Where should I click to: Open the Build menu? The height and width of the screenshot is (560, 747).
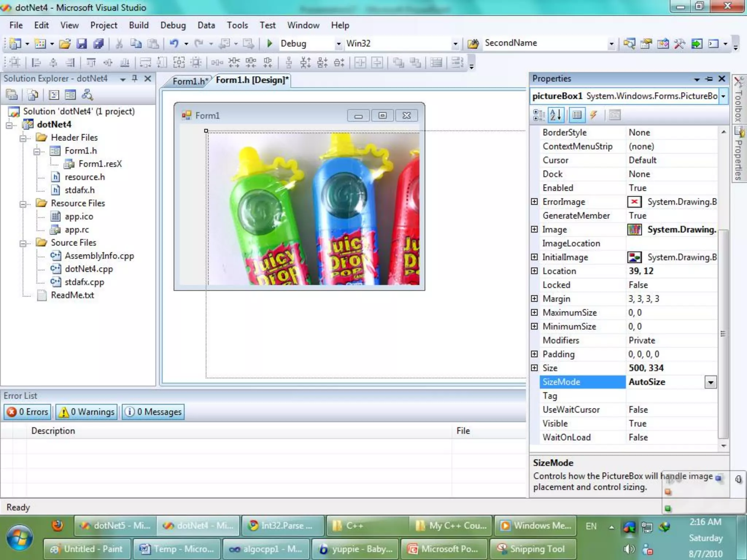pos(139,25)
